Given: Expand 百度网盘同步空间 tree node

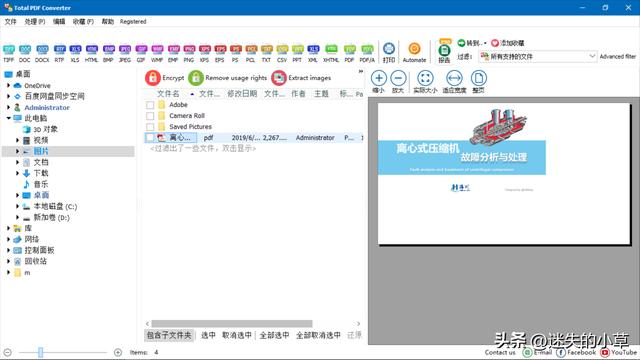Looking at the screenshot, I should click(9, 96).
